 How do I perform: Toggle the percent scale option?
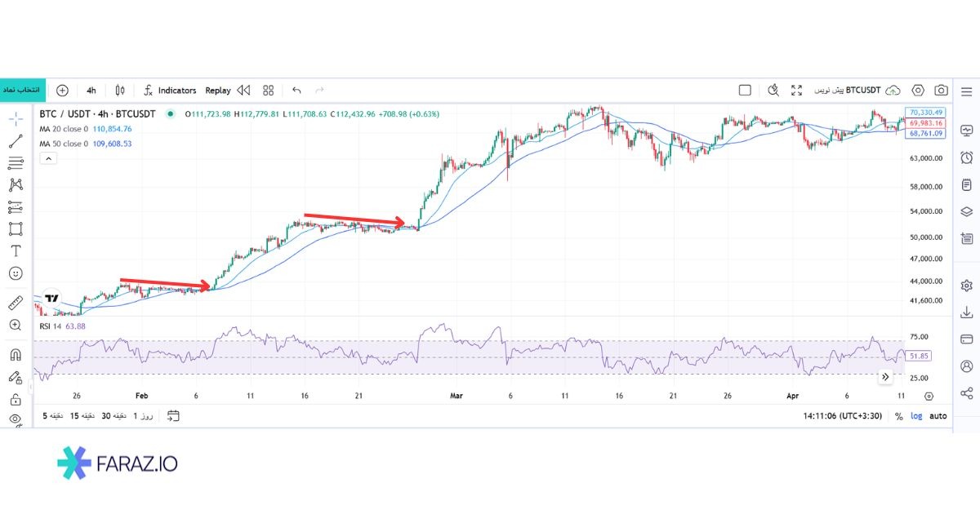[898, 416]
